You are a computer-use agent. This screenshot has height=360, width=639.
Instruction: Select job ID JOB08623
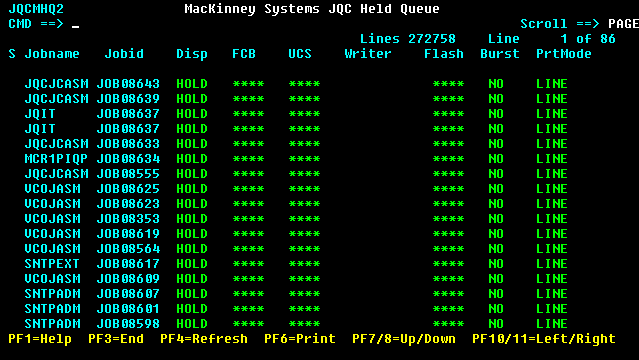pos(128,204)
